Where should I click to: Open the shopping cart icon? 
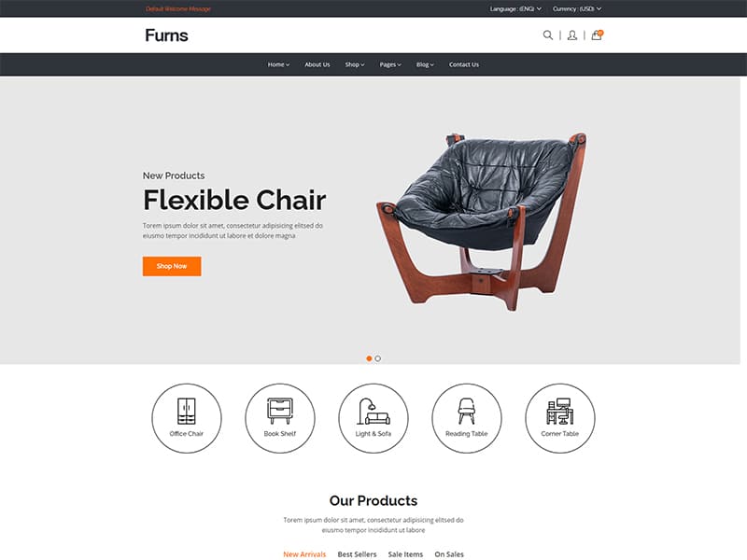coord(597,35)
